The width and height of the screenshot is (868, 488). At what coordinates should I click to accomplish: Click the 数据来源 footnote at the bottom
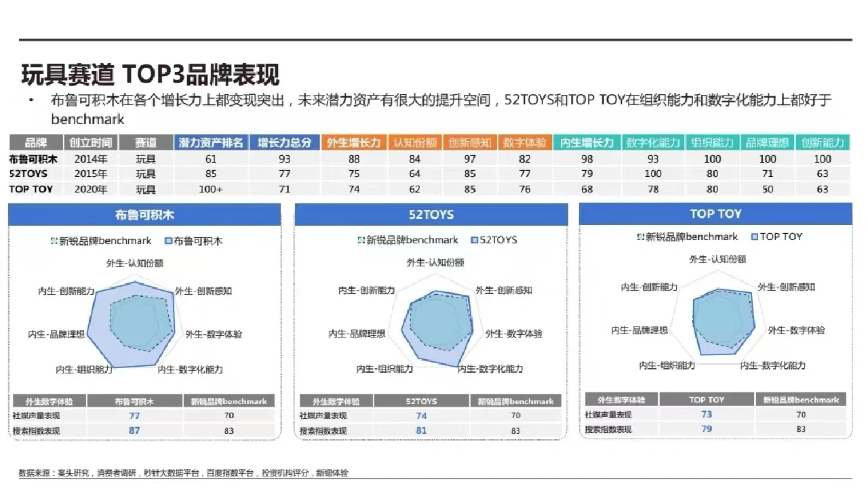point(184,472)
